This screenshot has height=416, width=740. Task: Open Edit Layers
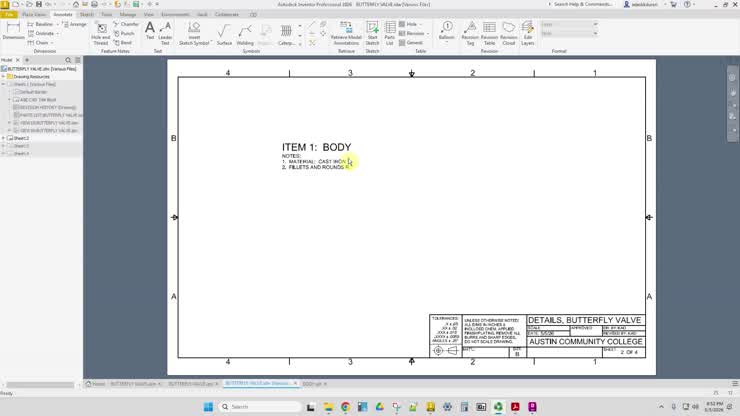[528, 33]
